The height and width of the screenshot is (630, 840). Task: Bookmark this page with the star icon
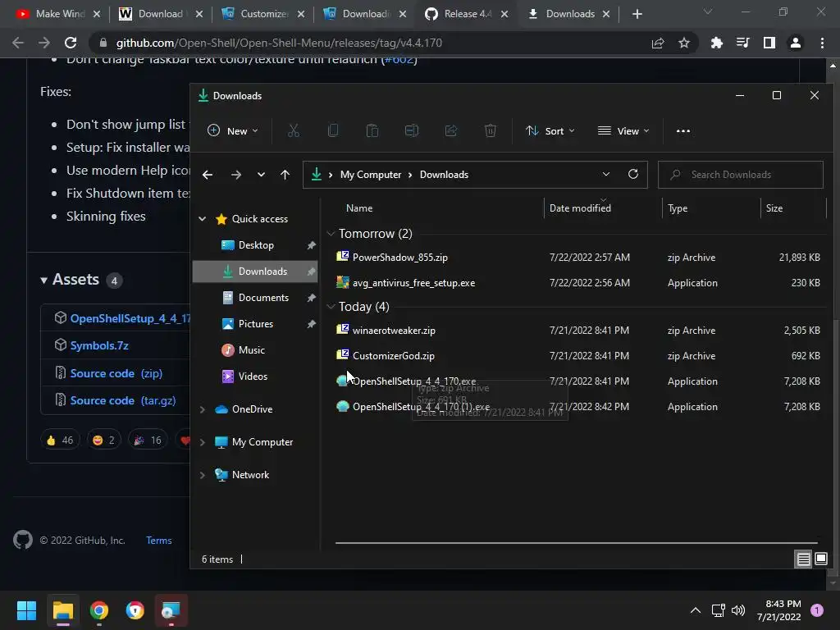click(x=684, y=43)
